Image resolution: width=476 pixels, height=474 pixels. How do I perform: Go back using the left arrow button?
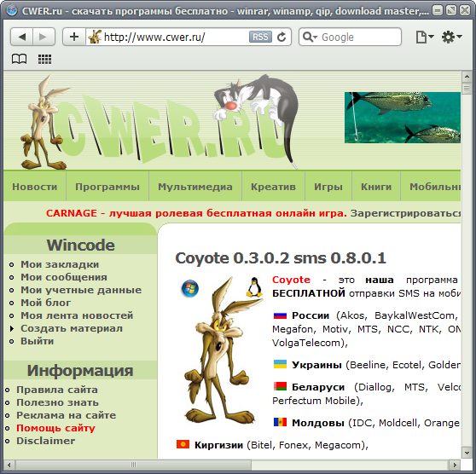point(22,37)
